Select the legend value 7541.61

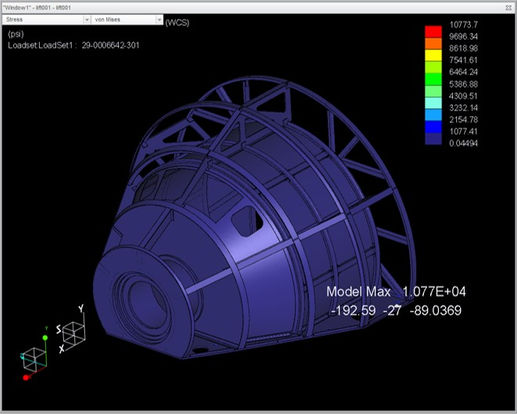(463, 60)
